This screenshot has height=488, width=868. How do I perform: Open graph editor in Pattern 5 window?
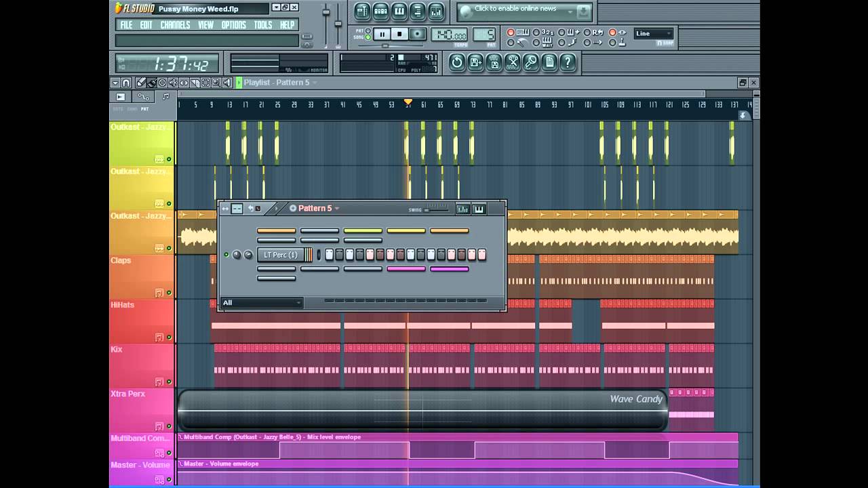point(463,209)
